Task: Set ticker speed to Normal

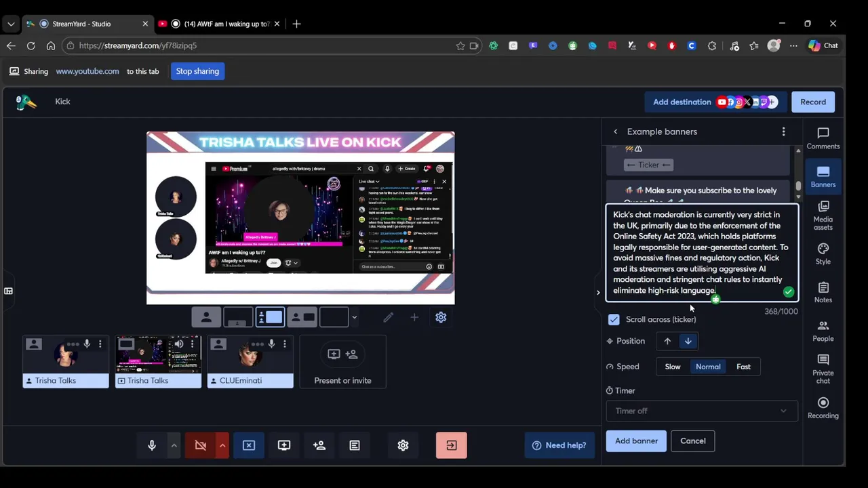Action: (x=708, y=367)
